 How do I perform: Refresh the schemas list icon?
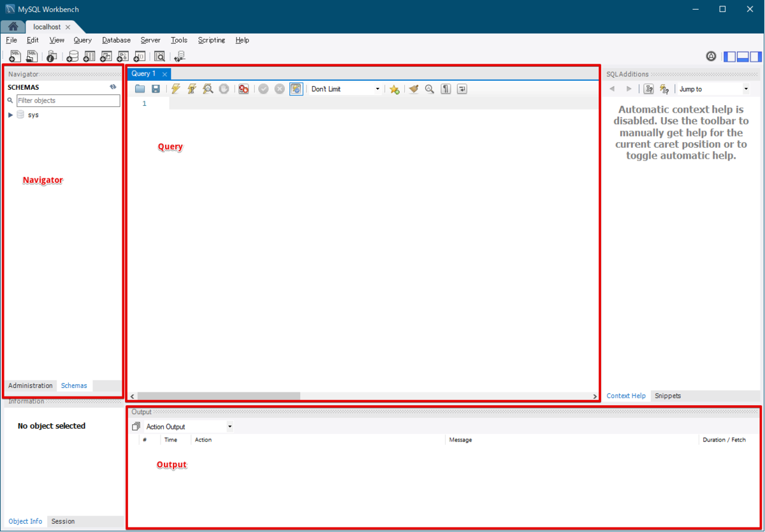(113, 87)
